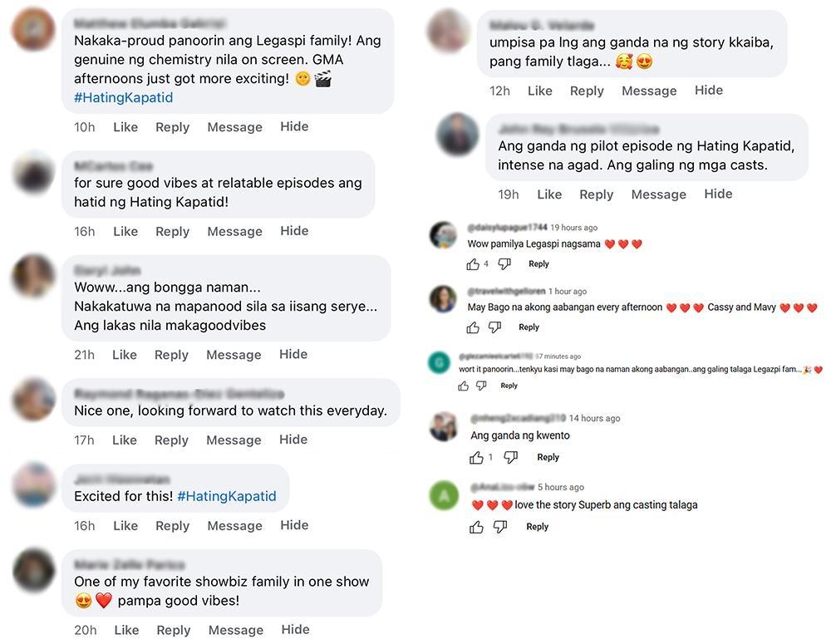The width and height of the screenshot is (831, 644).
Task: Hide the 'One of my favorite showbiz family' comment
Action: coord(295,630)
